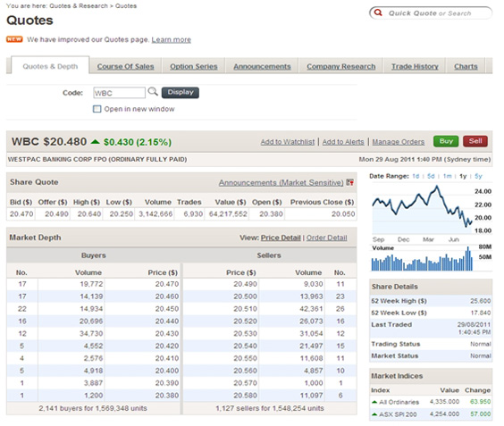Open Announcements (Market Sensitive) link
Screen dimensions: 504x426
click(x=281, y=182)
